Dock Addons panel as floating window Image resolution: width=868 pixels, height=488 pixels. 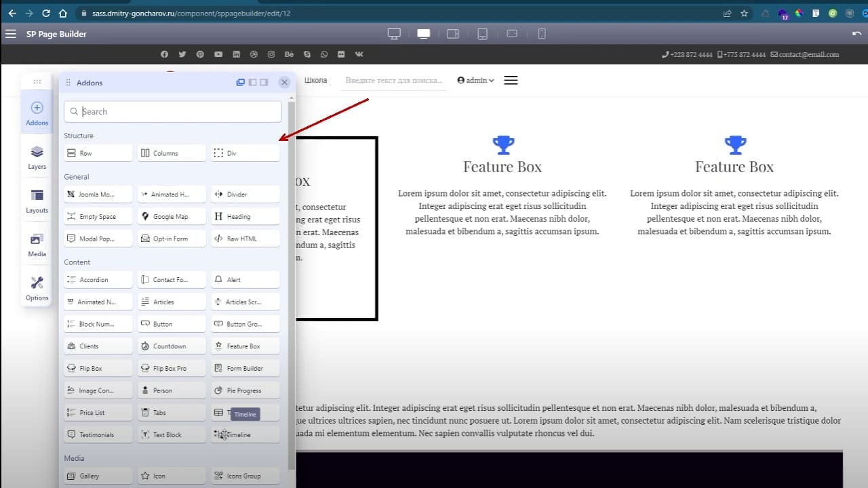[x=240, y=82]
